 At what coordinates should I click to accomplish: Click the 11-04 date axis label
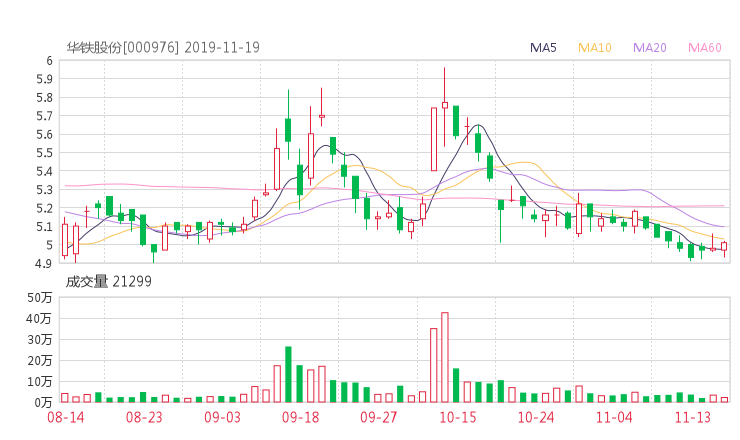(x=614, y=417)
